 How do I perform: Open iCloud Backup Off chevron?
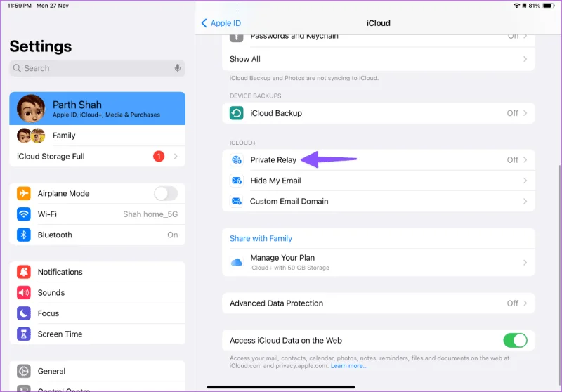pos(525,113)
